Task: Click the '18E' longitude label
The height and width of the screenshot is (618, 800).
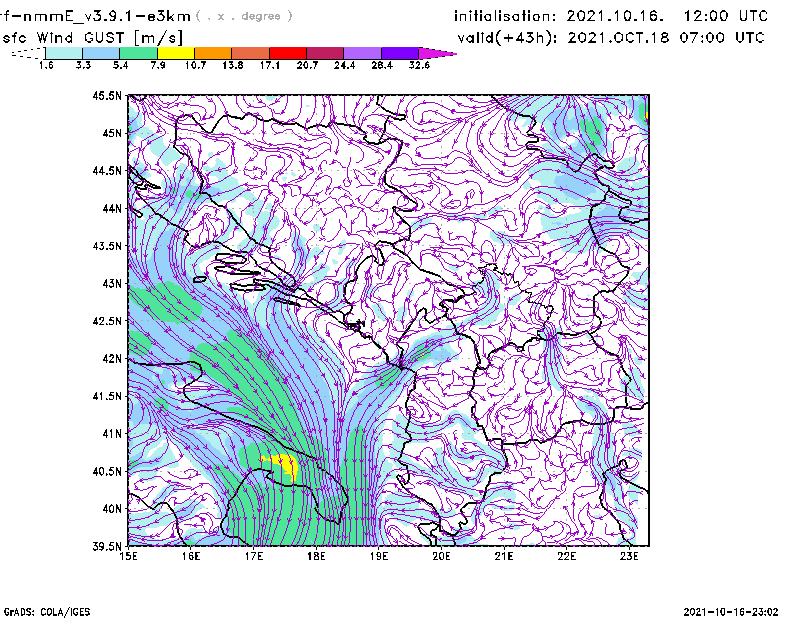Action: [x=316, y=556]
